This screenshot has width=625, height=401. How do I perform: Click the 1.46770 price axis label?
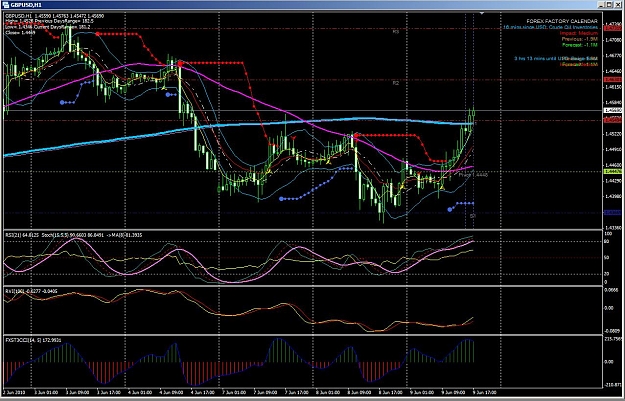click(612, 56)
